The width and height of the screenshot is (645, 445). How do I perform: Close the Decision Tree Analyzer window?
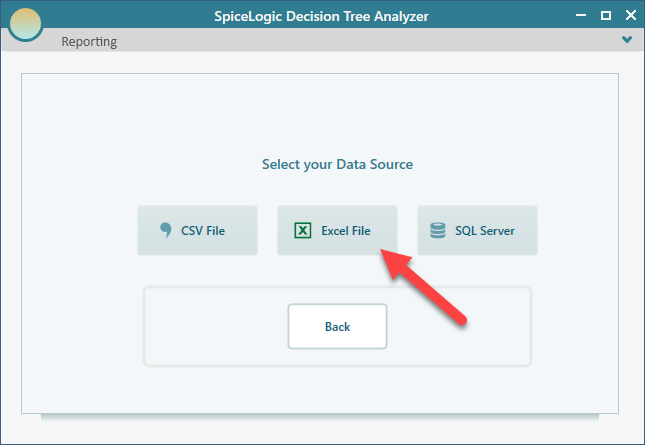coord(631,16)
